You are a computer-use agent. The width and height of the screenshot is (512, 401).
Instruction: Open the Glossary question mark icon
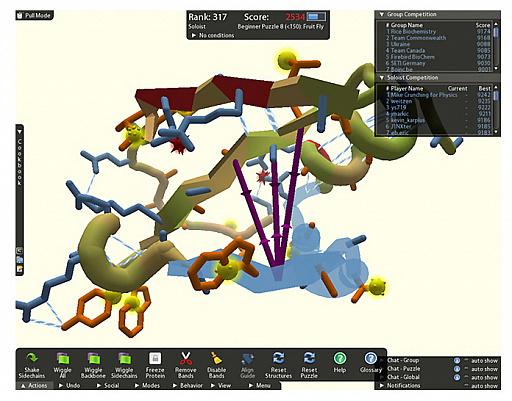371,358
